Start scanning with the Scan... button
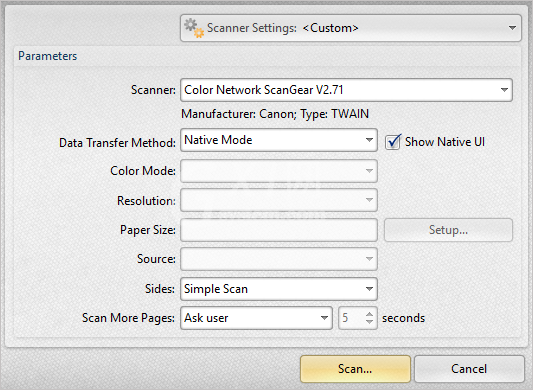The height and width of the screenshot is (390, 533). tap(355, 369)
